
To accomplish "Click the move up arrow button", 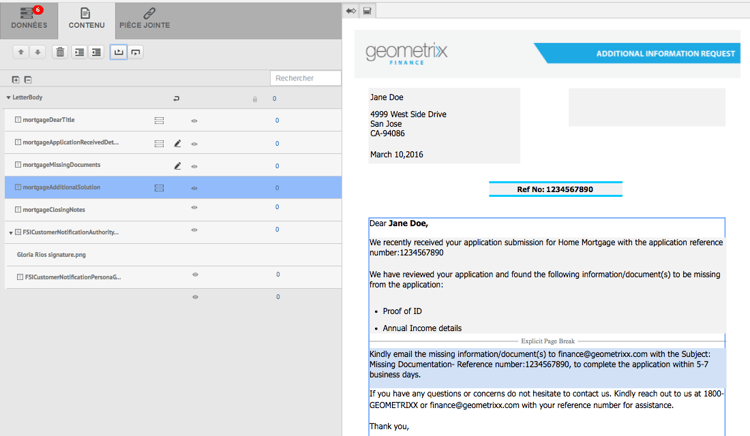I will pyautogui.click(x=21, y=52).
